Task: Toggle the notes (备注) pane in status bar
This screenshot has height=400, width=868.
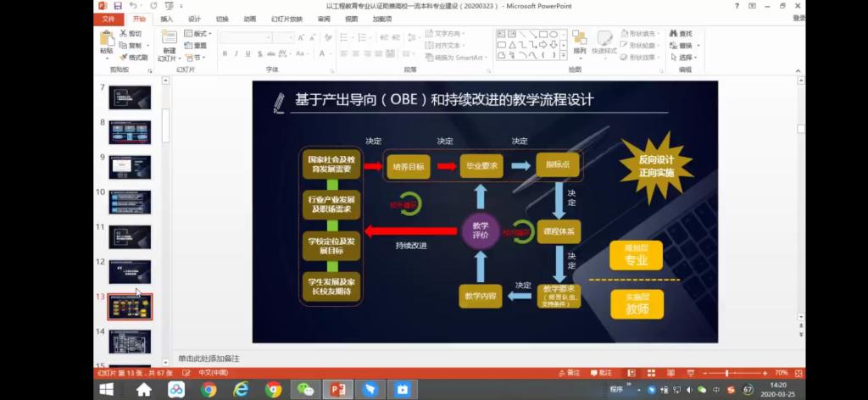Action: [569, 373]
